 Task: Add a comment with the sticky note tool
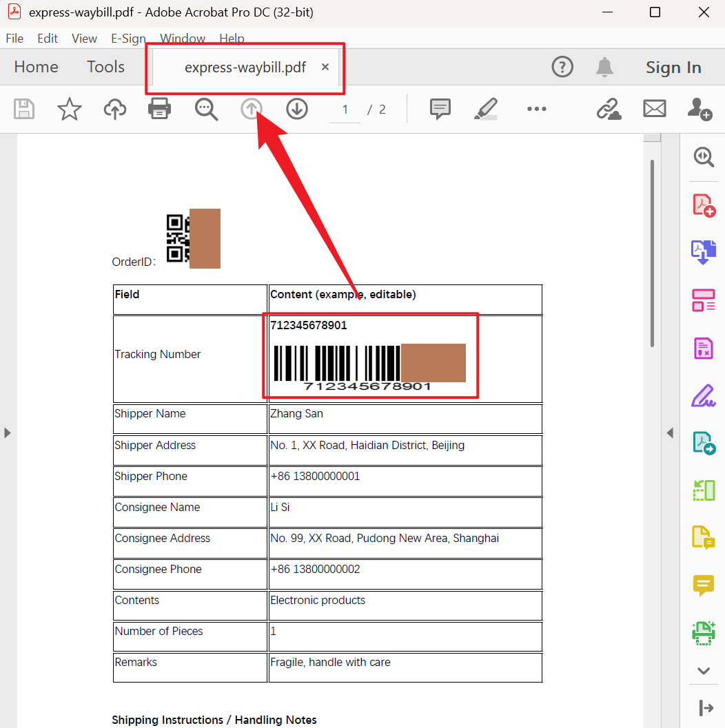tap(440, 109)
